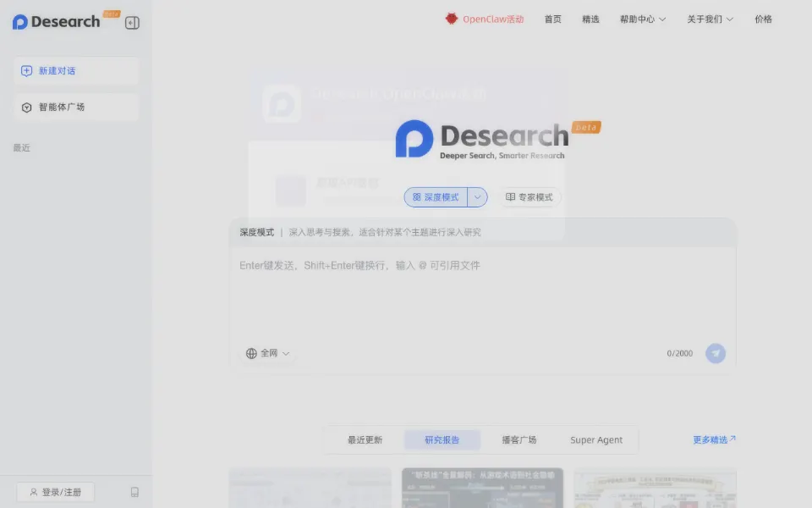Open the left report thumbnail card
This screenshot has height=508, width=812.
(x=310, y=488)
